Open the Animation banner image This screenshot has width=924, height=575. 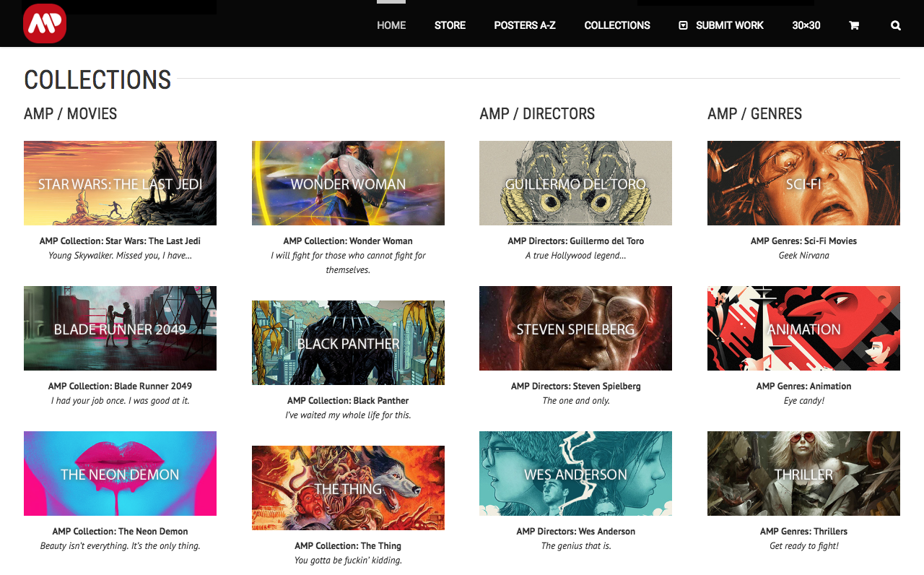803,328
